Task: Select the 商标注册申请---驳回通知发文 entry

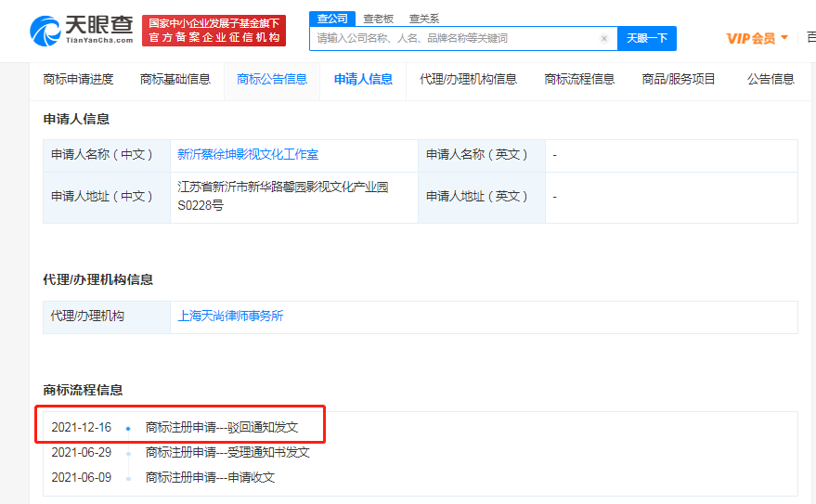Action: click(222, 428)
